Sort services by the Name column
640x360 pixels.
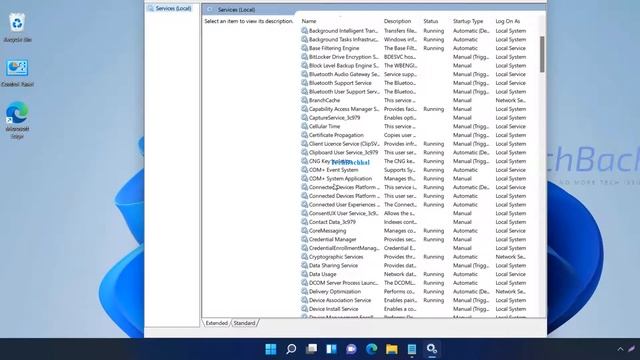tap(309, 21)
